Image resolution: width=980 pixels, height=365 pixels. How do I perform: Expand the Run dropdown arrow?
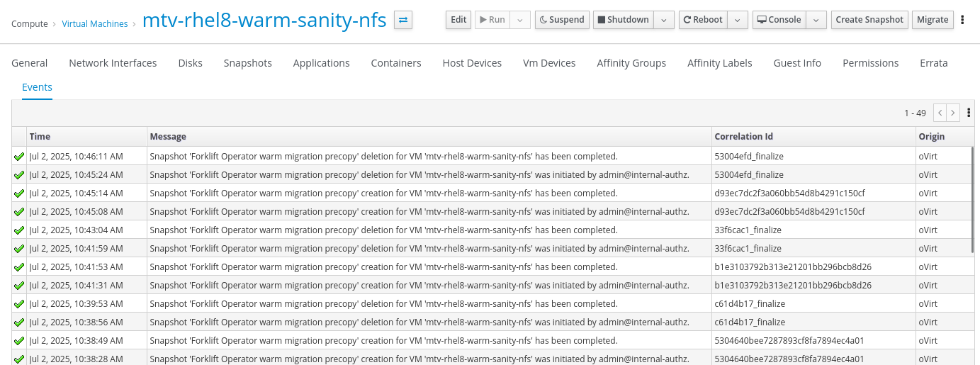point(520,20)
